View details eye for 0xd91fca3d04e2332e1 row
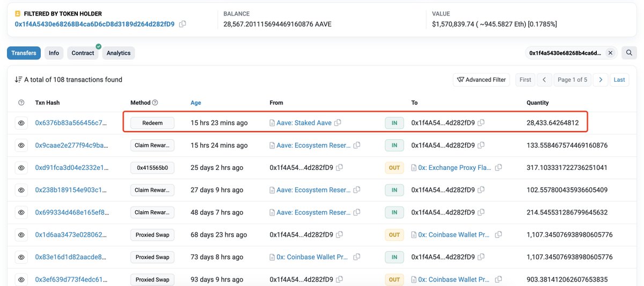644x286 pixels. click(21, 168)
